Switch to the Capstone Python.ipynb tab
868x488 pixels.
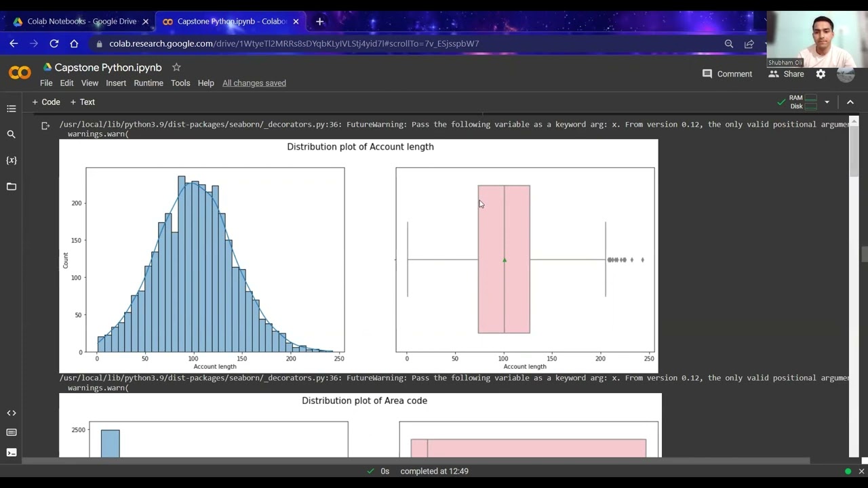click(x=231, y=21)
